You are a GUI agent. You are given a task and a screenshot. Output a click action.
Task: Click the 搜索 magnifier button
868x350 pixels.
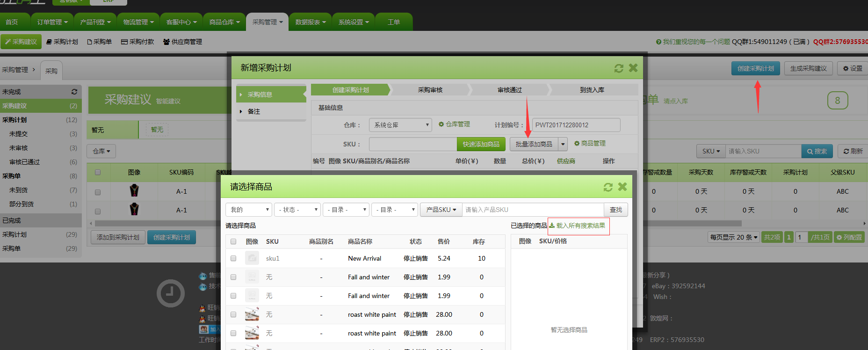817,151
